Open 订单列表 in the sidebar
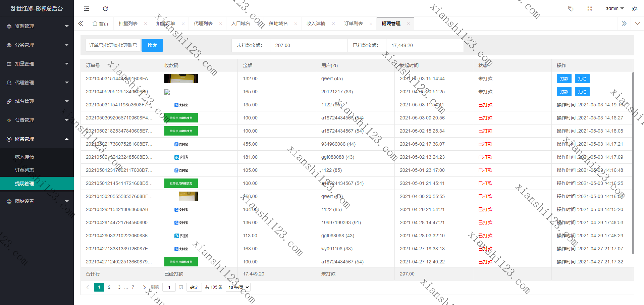 [x=37, y=170]
